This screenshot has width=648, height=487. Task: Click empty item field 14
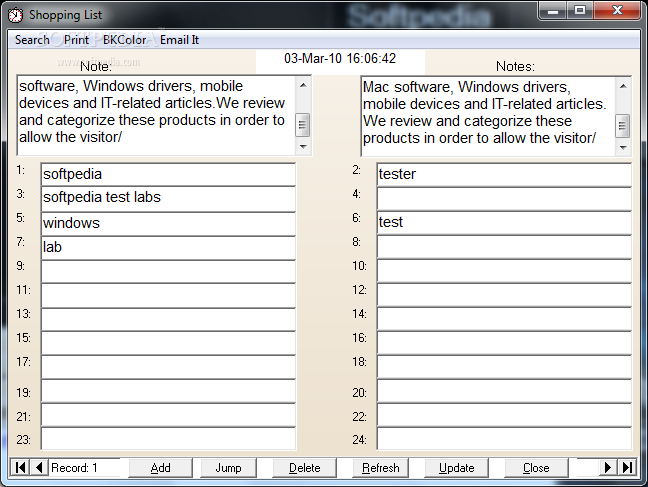pyautogui.click(x=504, y=319)
